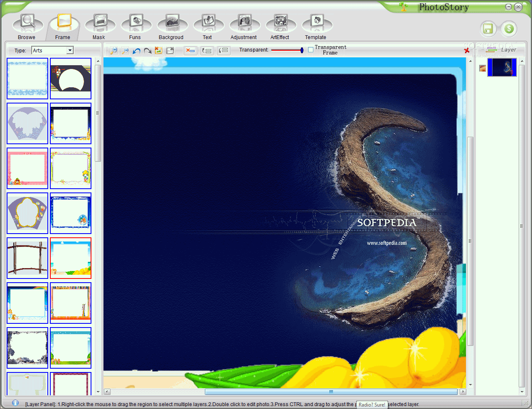Click the info icon in status bar
The width and height of the screenshot is (532, 409).
(x=15, y=403)
